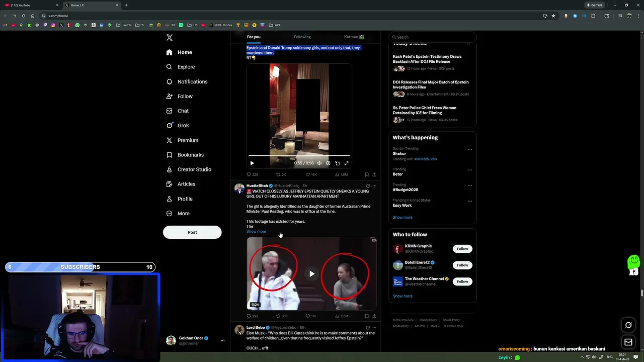Screen dimensions: 644x362
Task: Switch to the Following tab
Action: pos(302,37)
